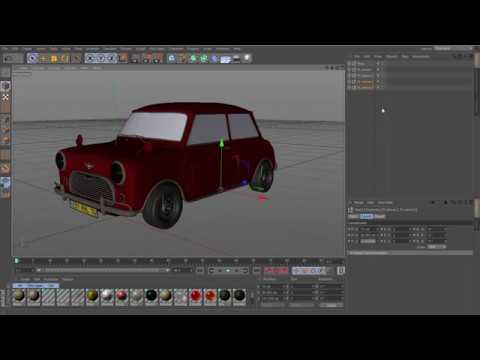Select the olive yellow material swatch
Viewport: 480px width, 360px height.
[93, 296]
